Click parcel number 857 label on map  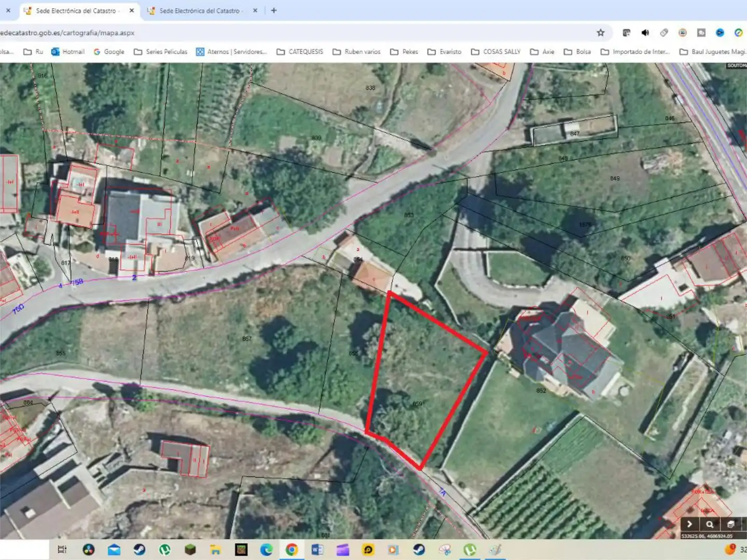click(247, 339)
